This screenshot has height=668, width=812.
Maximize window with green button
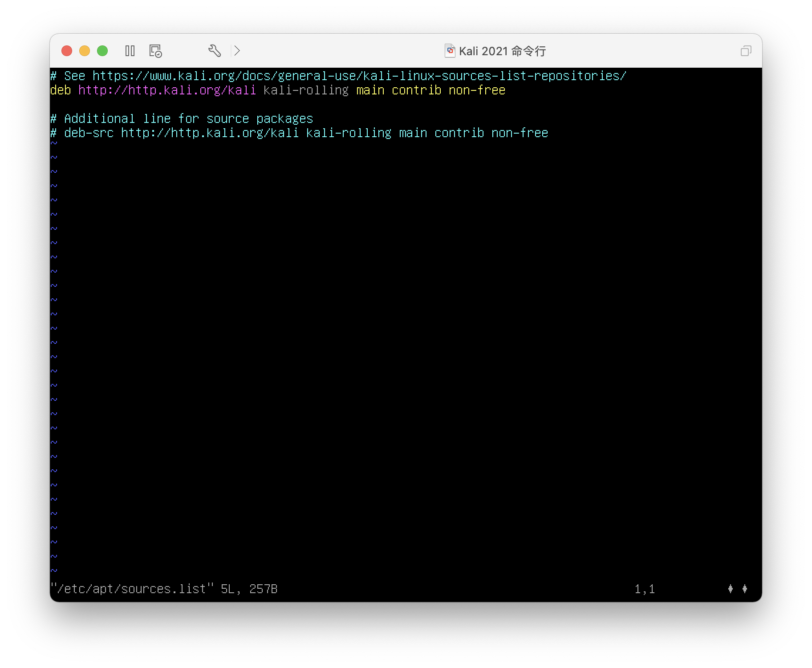pos(102,51)
